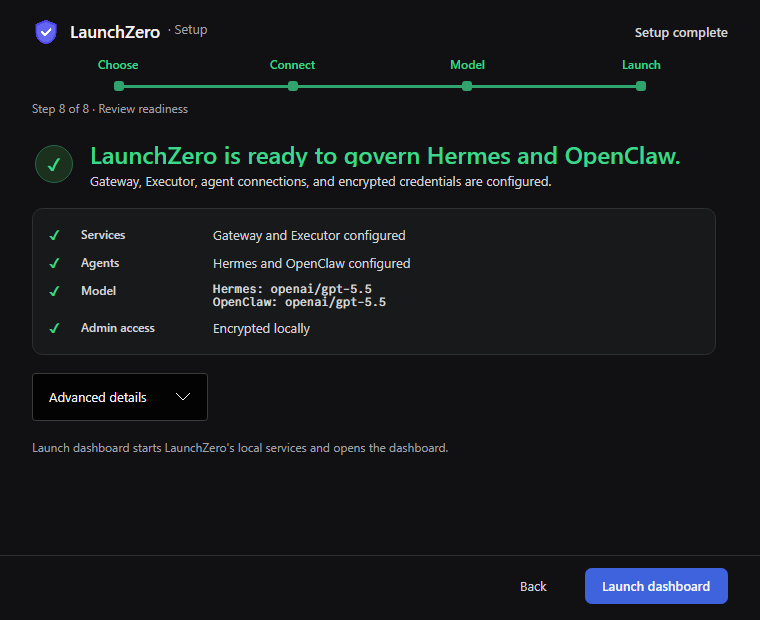Click the 'Launch dashboard starts LaunchZero's local services' note
The width and height of the screenshot is (760, 620).
(x=240, y=448)
